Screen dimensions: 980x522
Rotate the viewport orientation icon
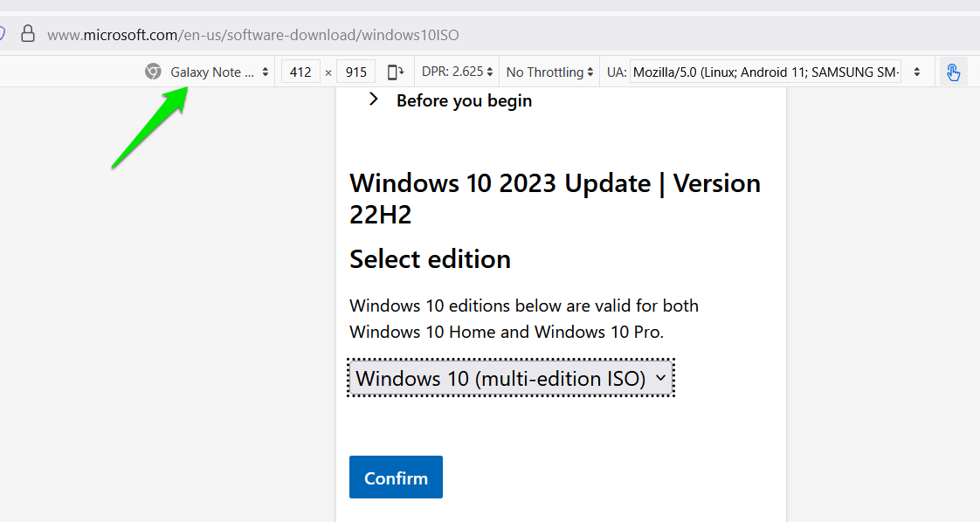point(396,72)
